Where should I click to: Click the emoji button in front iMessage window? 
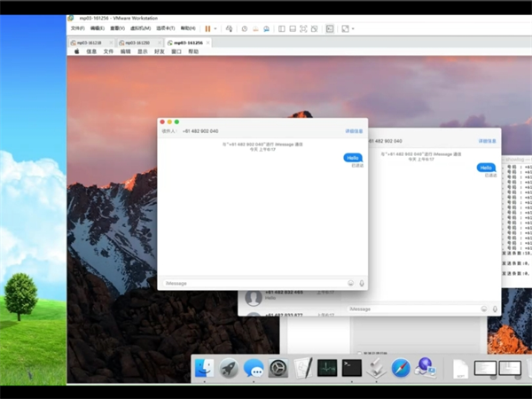351,283
